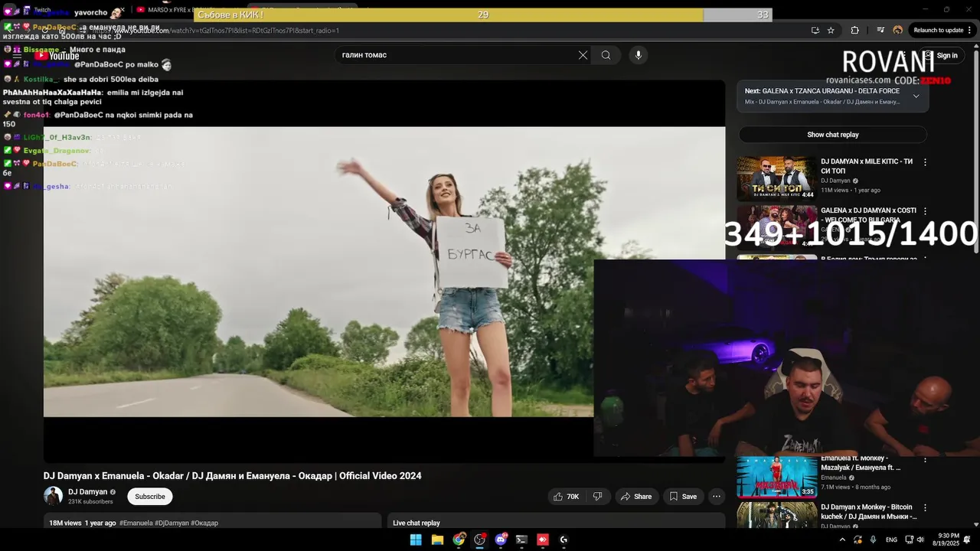
Task: Subscribe to DJ Damyan channel
Action: [150, 497]
